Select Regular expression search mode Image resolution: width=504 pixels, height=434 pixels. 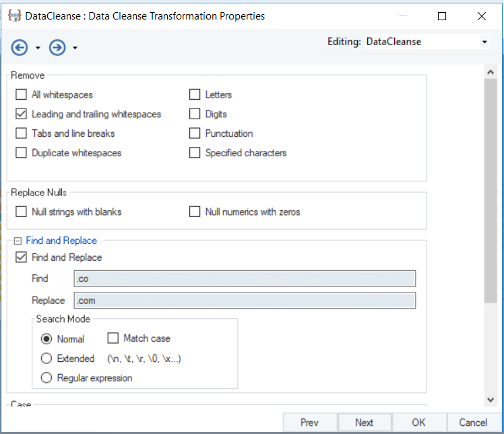(46, 378)
